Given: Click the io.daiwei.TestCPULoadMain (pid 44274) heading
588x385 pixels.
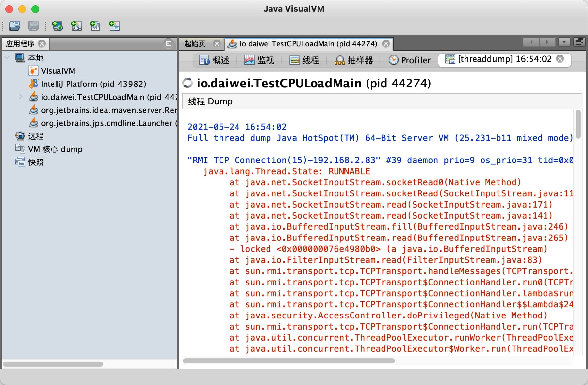Looking at the screenshot, I should (x=314, y=83).
